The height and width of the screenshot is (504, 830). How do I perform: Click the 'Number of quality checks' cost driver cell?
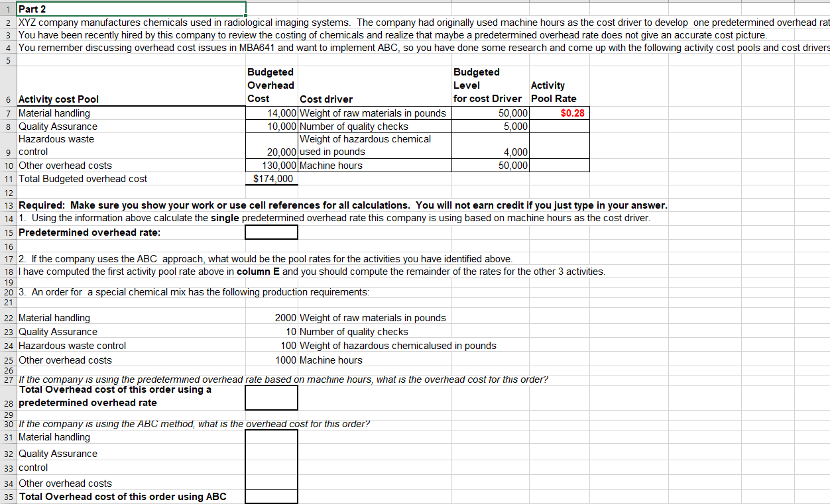[x=374, y=126]
